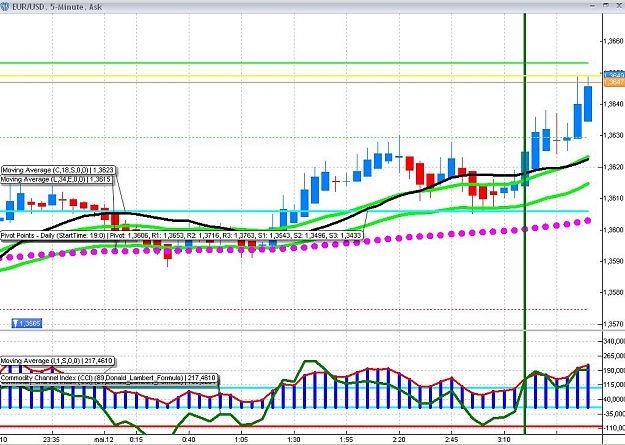The width and height of the screenshot is (625, 445).
Task: Click the Pivot Points - Daily indicator label
Action: [x=181, y=235]
